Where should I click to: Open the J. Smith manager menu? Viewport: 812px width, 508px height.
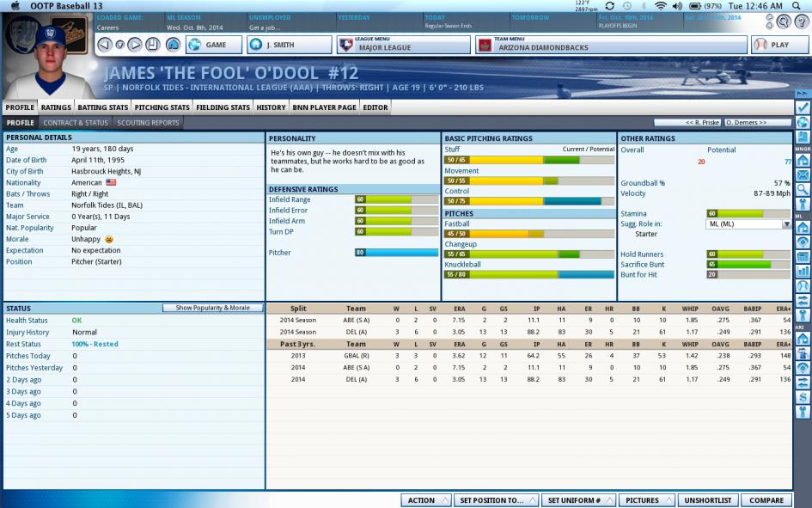pos(289,45)
